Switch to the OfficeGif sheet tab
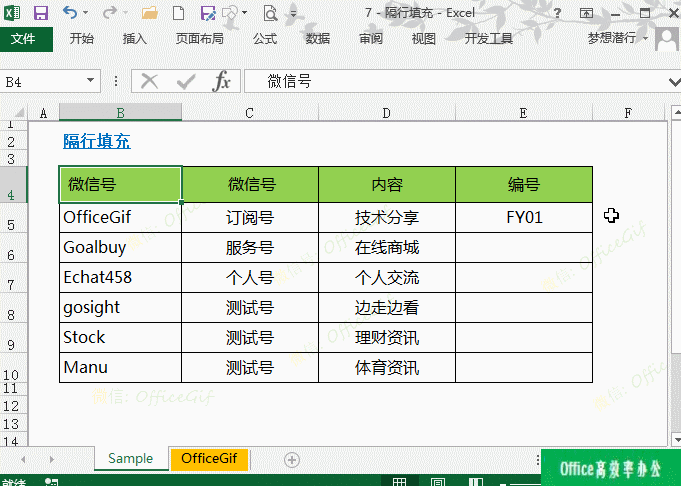This screenshot has width=681, height=486. click(209, 459)
